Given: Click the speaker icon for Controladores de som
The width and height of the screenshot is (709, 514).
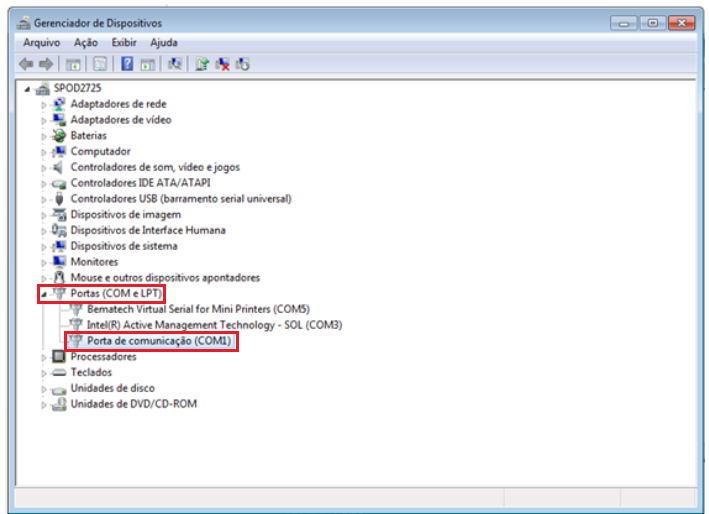Looking at the screenshot, I should (x=58, y=168).
